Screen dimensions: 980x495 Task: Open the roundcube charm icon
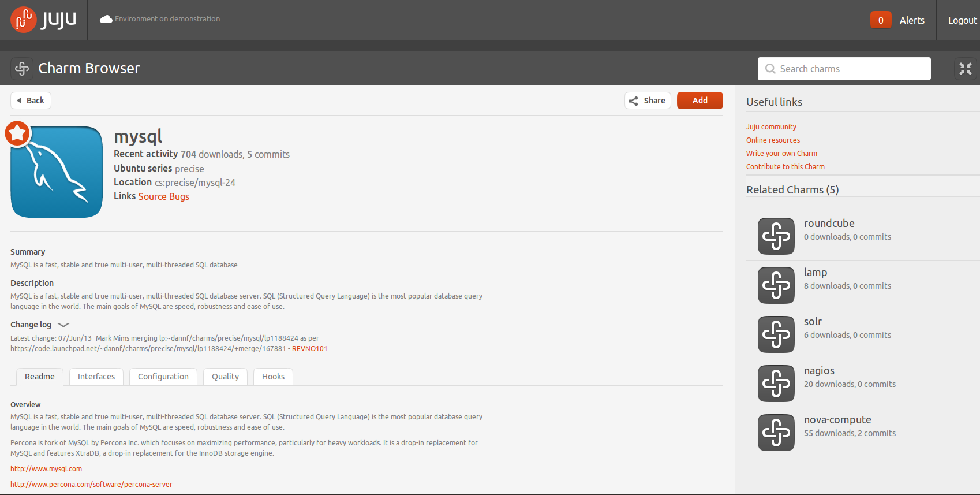click(x=776, y=236)
